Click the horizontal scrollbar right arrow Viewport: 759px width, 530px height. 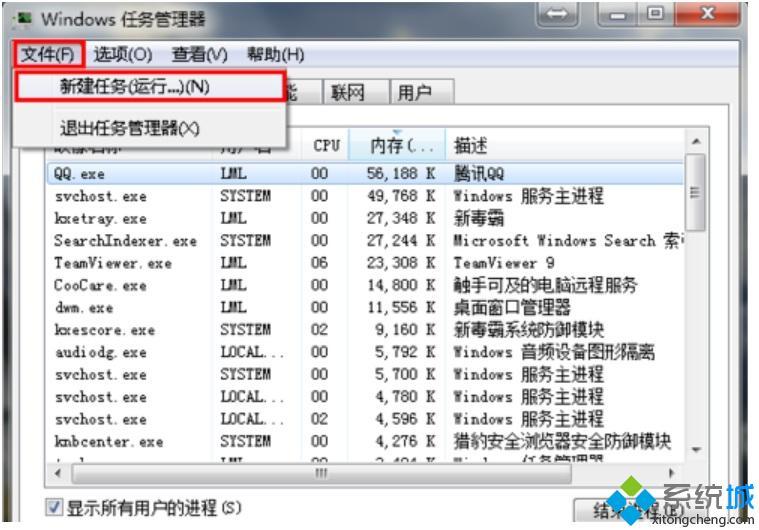point(671,472)
